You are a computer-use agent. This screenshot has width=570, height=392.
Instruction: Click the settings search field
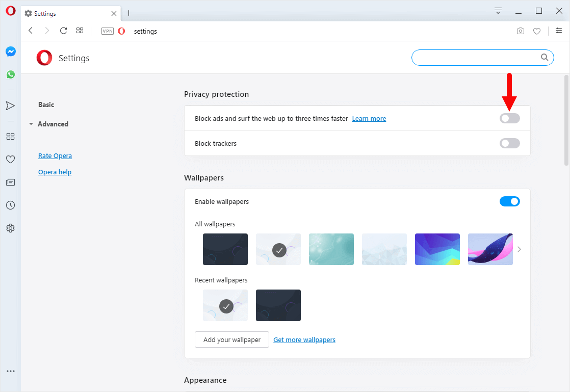coord(483,58)
